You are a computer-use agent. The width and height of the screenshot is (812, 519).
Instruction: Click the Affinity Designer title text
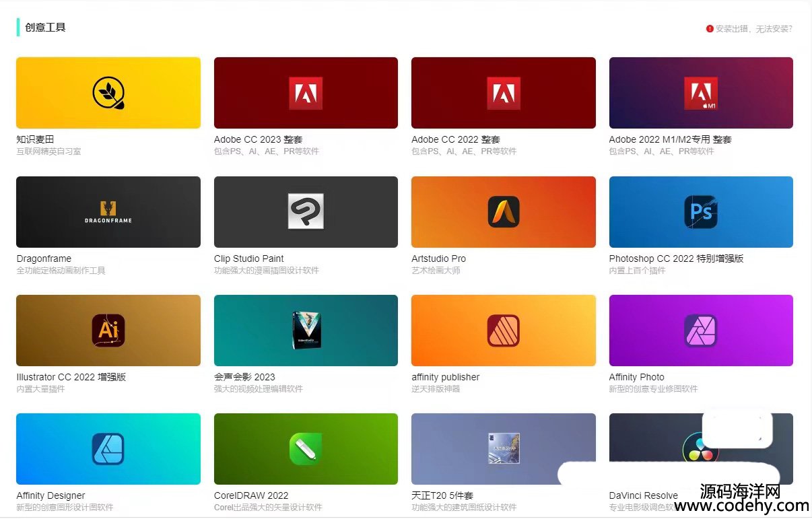point(51,495)
